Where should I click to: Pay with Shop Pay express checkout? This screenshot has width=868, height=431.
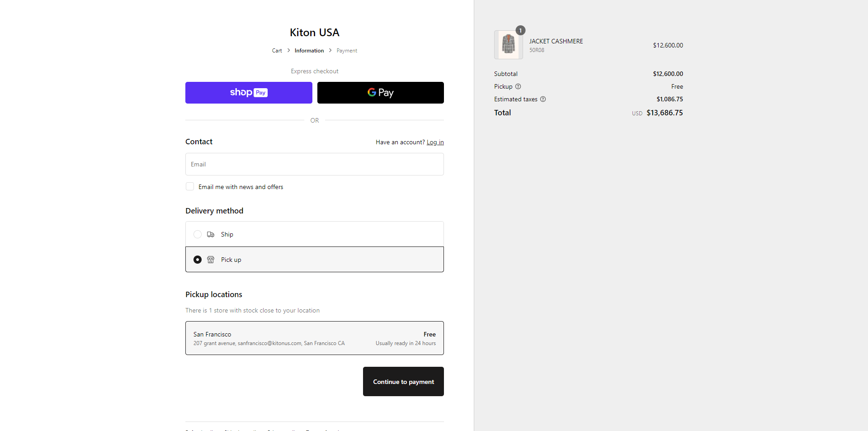[x=249, y=93]
